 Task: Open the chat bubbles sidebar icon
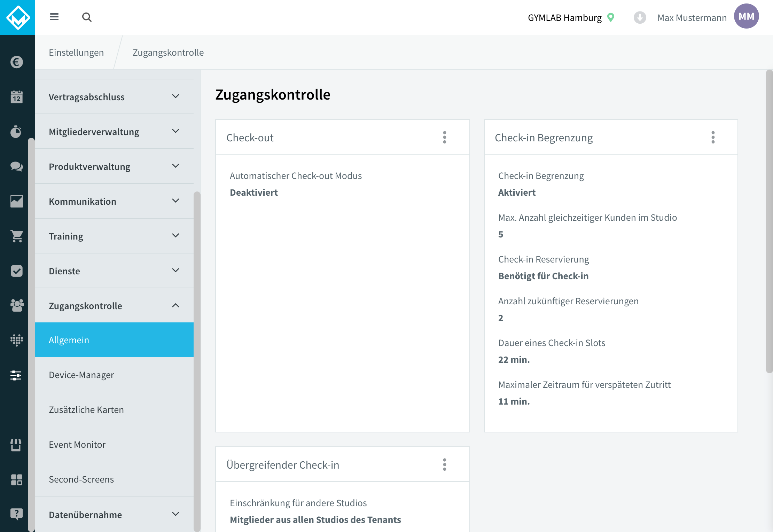pos(16,166)
